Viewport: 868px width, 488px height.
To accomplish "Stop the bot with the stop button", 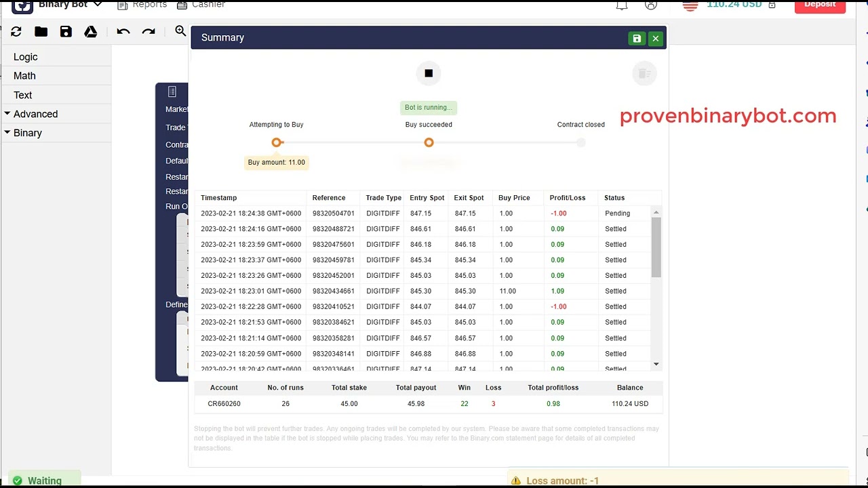I will pyautogui.click(x=429, y=73).
